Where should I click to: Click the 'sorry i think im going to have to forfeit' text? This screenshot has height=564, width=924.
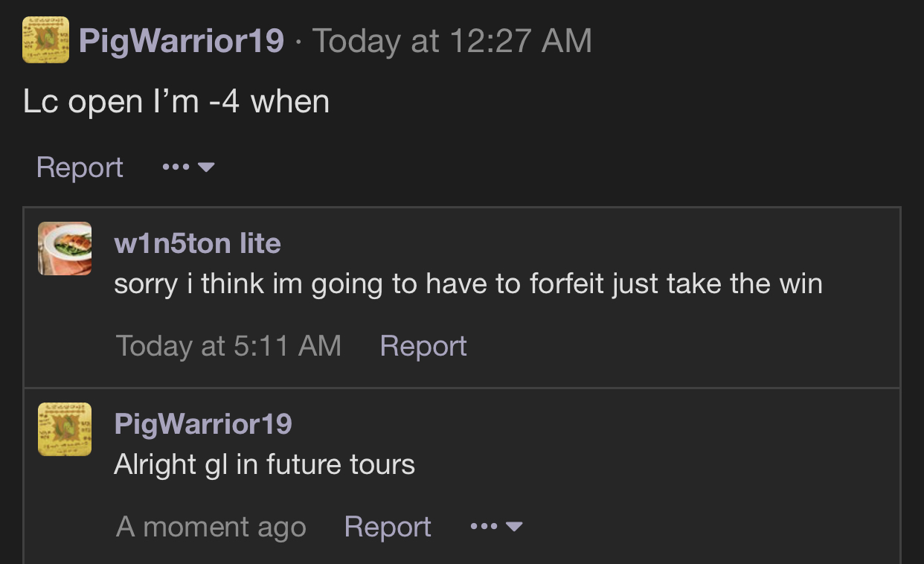(360, 283)
